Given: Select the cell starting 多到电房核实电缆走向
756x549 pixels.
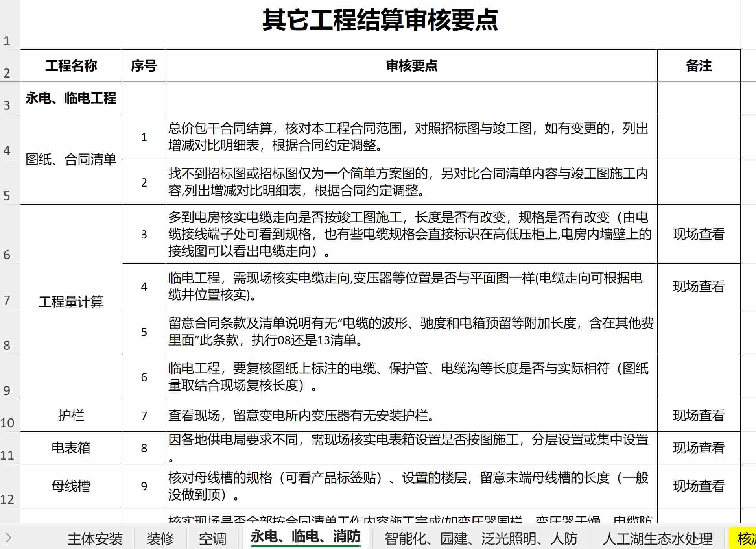Looking at the screenshot, I should click(x=412, y=234).
